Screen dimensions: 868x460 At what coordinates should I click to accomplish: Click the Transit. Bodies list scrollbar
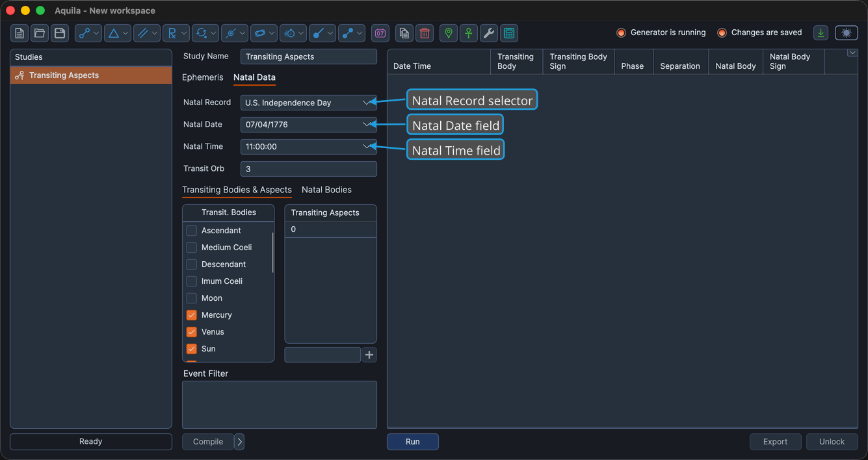click(272, 252)
